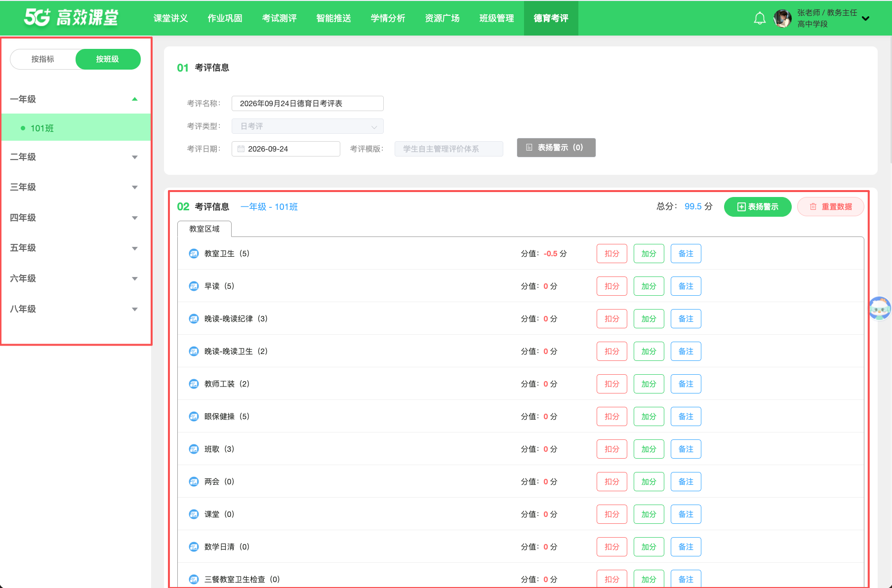Screen dimensions: 892x588
Task: Click the icon beside 眼保健操 (5)
Action: pos(194,417)
